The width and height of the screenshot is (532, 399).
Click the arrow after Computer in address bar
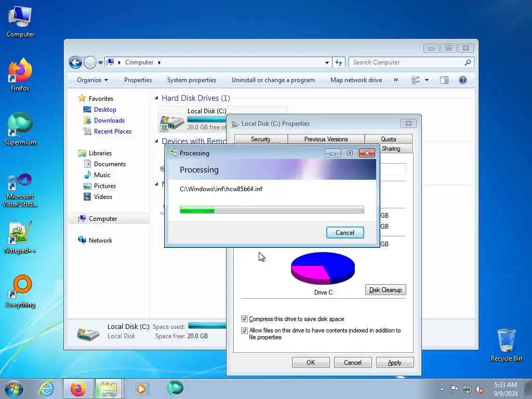[x=159, y=62]
